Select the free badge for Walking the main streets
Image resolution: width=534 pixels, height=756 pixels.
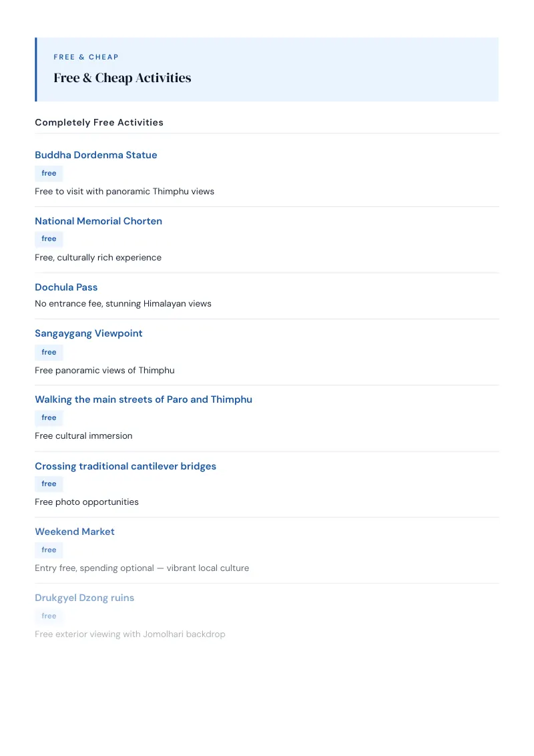(x=49, y=417)
